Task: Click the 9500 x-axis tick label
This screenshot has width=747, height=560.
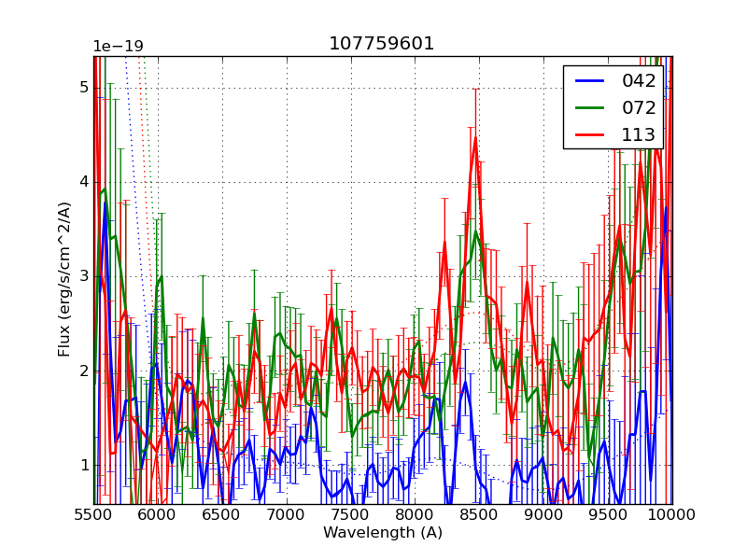Action: 609,514
